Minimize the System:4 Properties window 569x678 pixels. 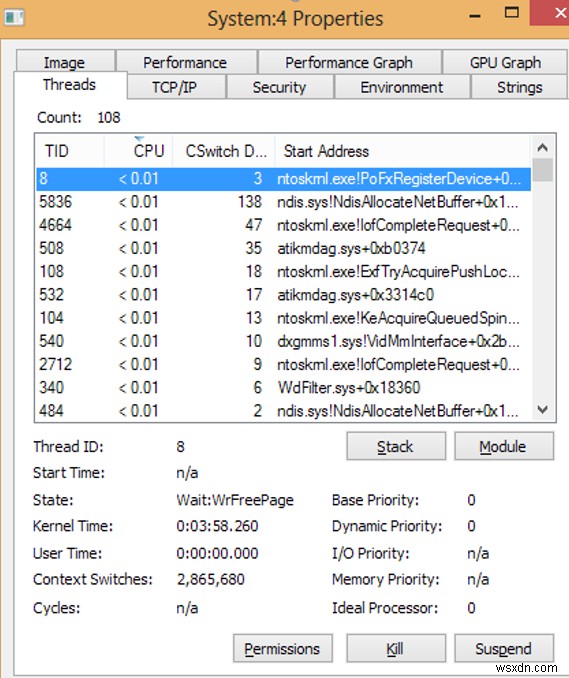475,16
